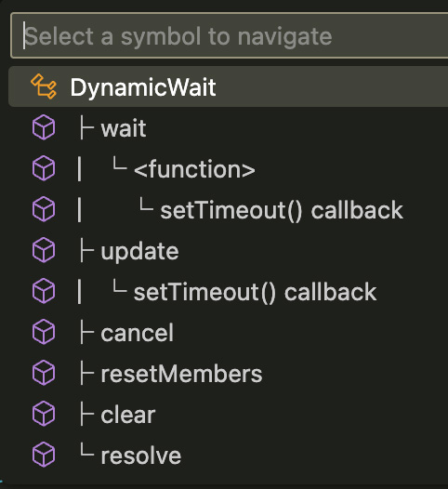The width and height of the screenshot is (448, 489).
Task: Focus the "Select a symbol to navigate" field
Action: click(x=230, y=35)
